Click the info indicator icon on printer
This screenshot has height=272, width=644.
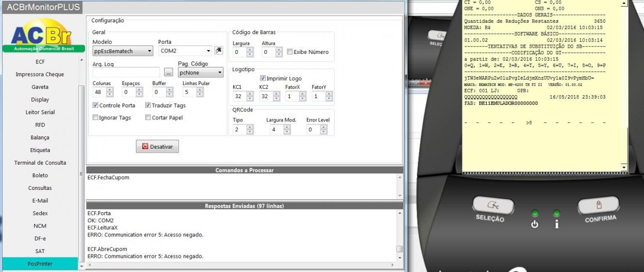tap(557, 224)
